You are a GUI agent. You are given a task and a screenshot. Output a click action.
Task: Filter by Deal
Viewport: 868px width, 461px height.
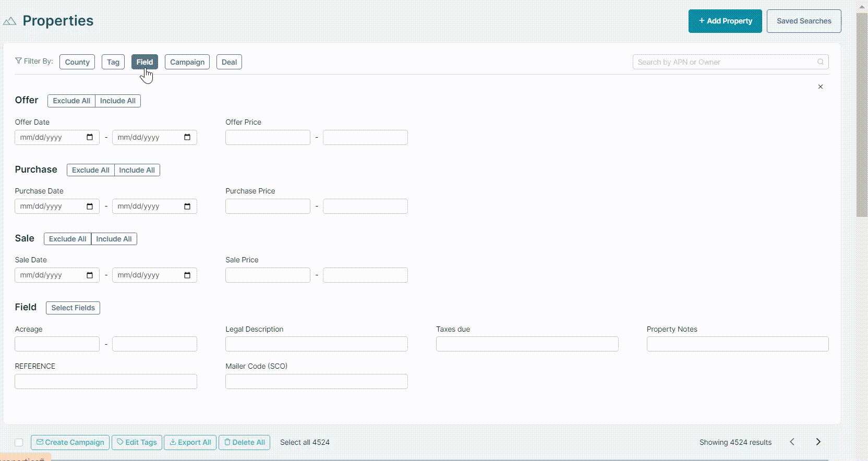(229, 62)
